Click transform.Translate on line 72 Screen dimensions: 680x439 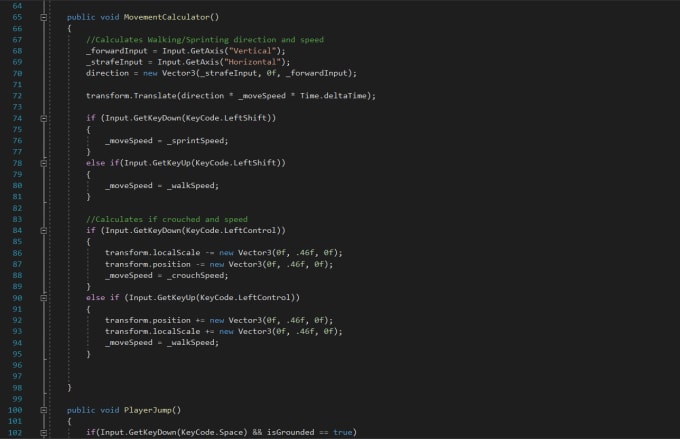131,96
